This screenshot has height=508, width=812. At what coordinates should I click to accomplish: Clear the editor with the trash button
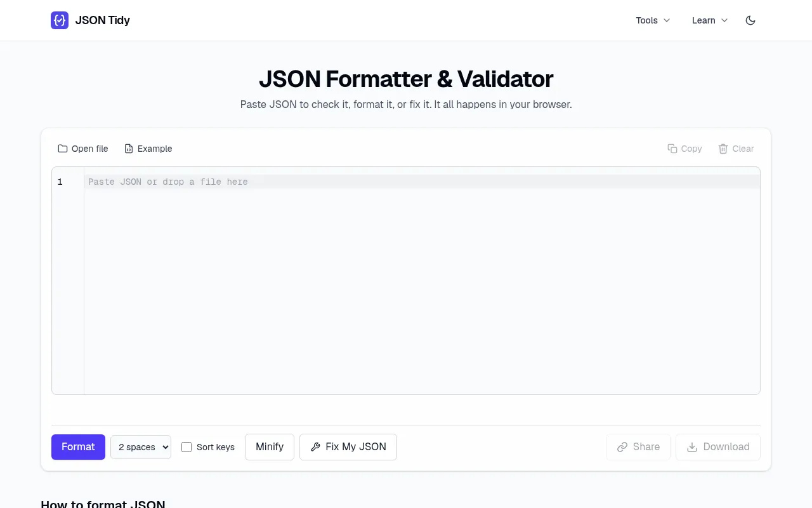tap(736, 149)
